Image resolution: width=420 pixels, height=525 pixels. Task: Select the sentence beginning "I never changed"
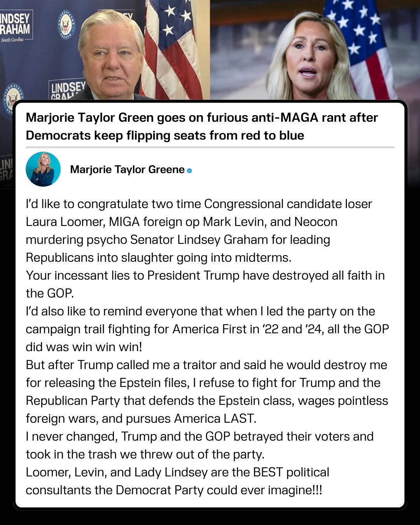point(199,445)
